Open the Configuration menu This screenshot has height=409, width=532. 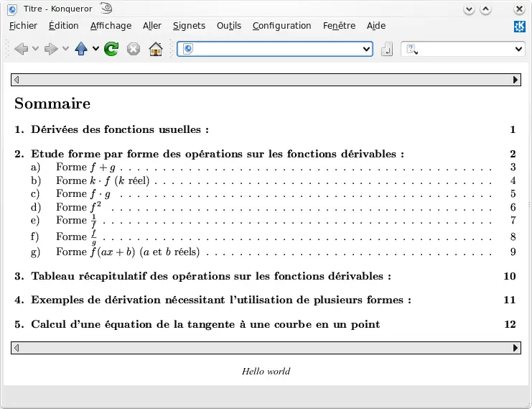click(281, 26)
